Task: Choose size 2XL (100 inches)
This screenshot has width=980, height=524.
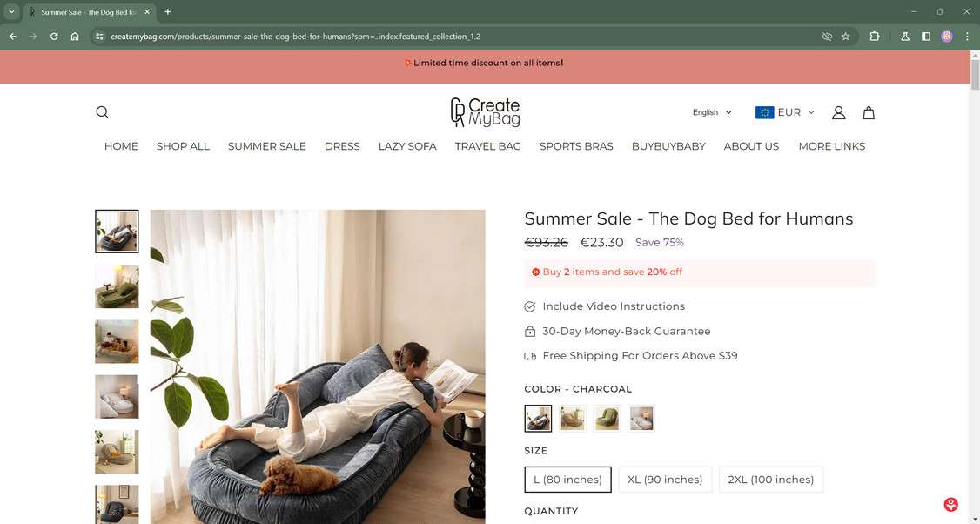Action: [x=771, y=480]
